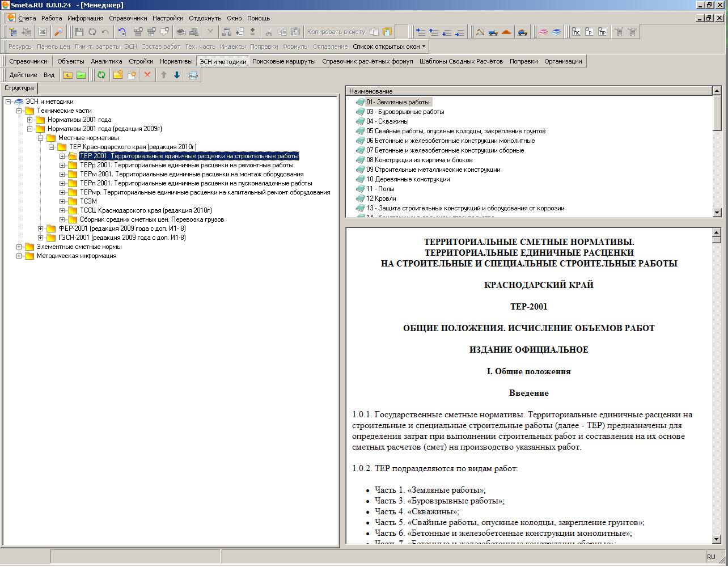
Task: Collapse the Технические части tree node
Action: (x=19, y=111)
